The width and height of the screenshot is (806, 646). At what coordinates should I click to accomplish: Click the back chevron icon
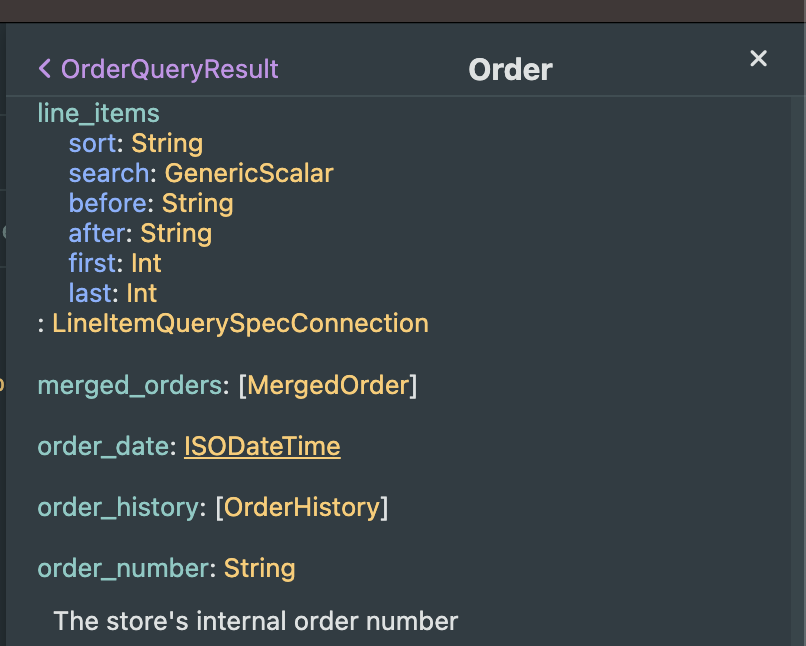pyautogui.click(x=44, y=69)
